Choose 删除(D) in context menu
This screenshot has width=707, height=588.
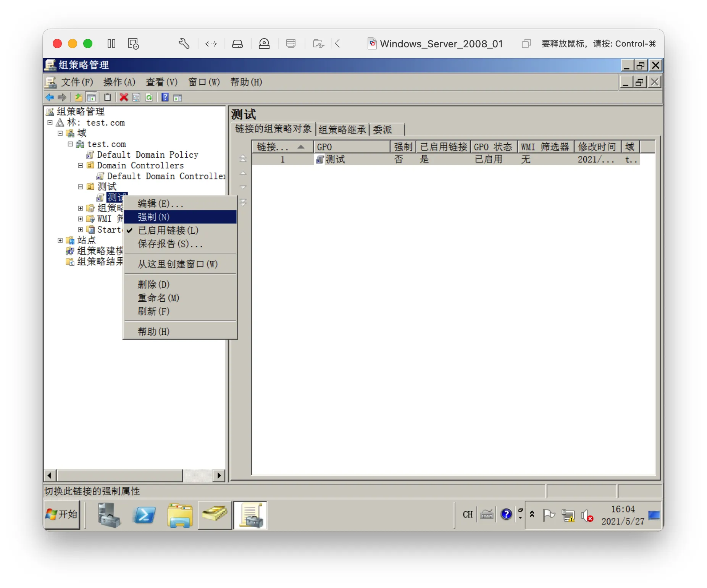(x=180, y=284)
